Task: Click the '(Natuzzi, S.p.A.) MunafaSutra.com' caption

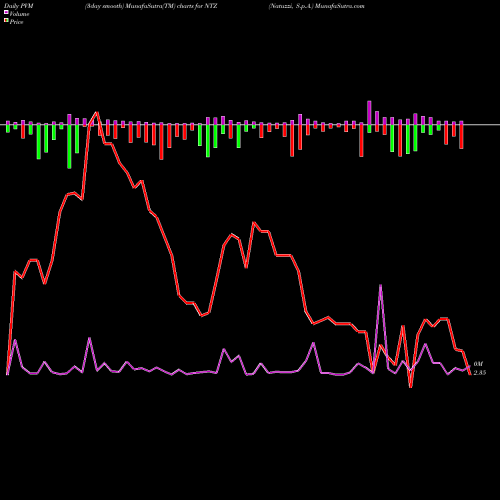Action: tap(317, 6)
